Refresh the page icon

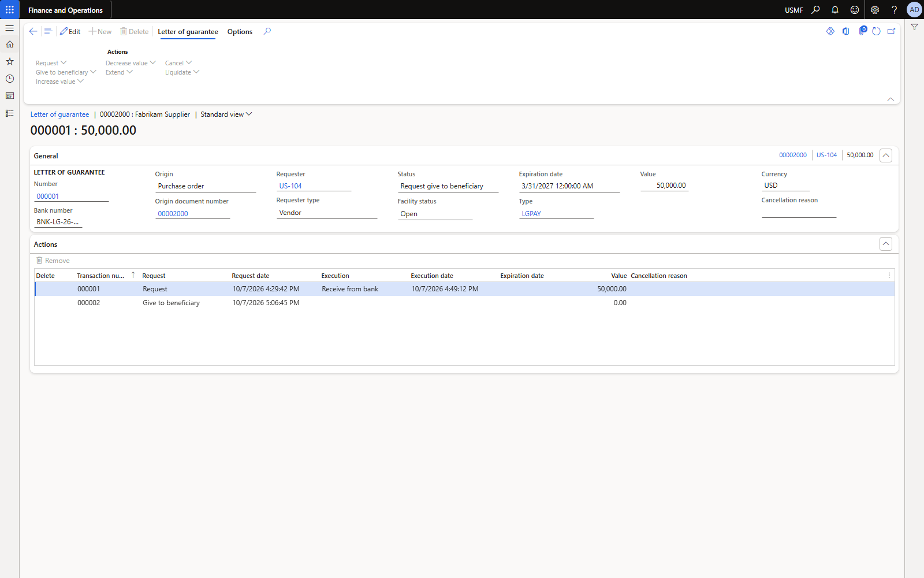tap(876, 31)
